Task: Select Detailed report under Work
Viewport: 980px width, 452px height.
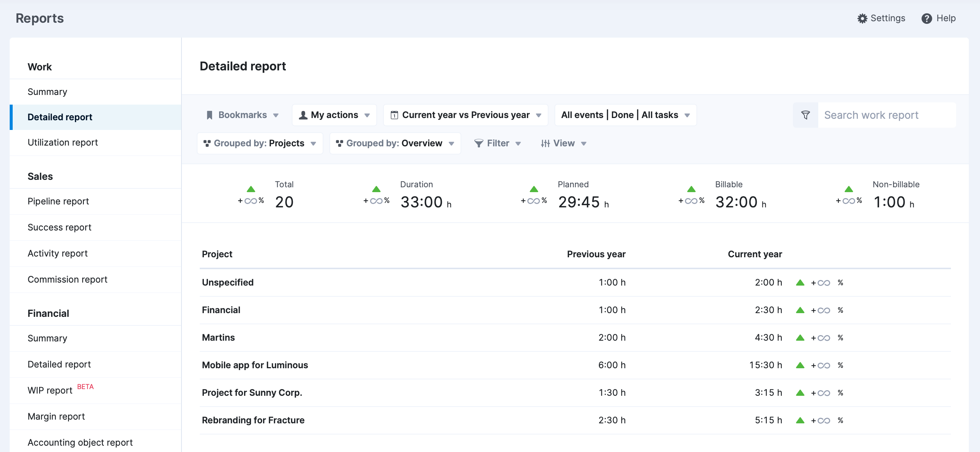Action: (95, 117)
